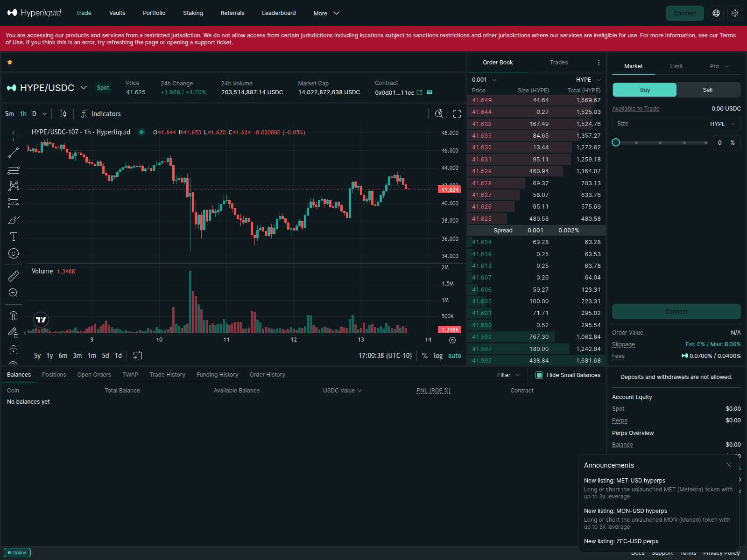Image resolution: width=747 pixels, height=560 pixels.
Task: Select the ruler measure tool
Action: 14,276
